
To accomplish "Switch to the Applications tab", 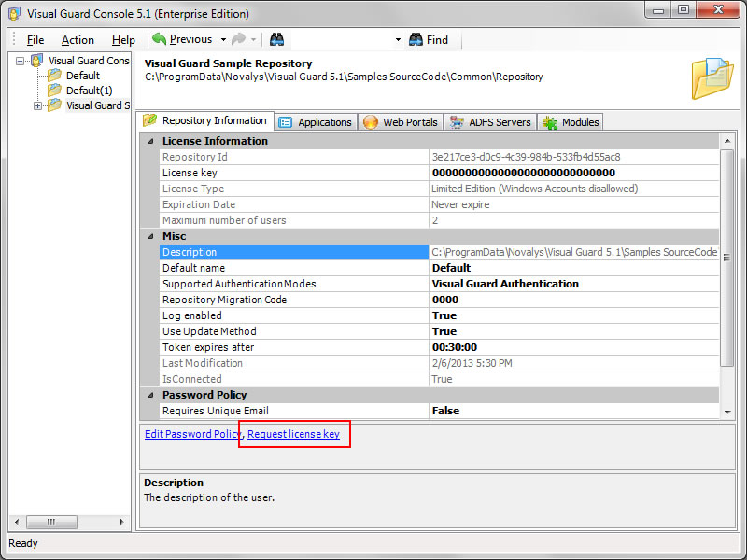I will tap(316, 122).
